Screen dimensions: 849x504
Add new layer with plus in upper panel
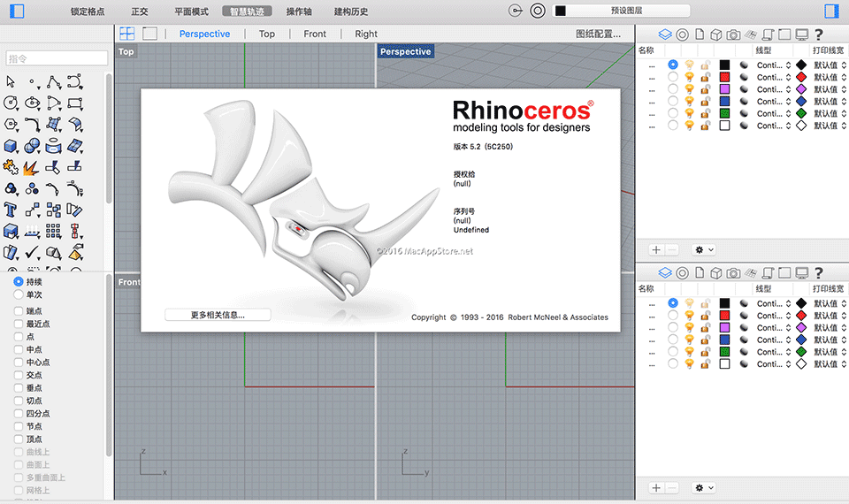[656, 249]
